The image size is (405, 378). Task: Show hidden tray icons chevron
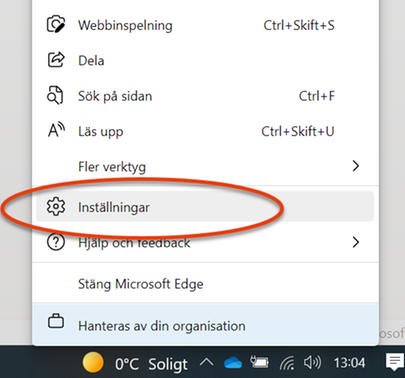[x=207, y=362]
